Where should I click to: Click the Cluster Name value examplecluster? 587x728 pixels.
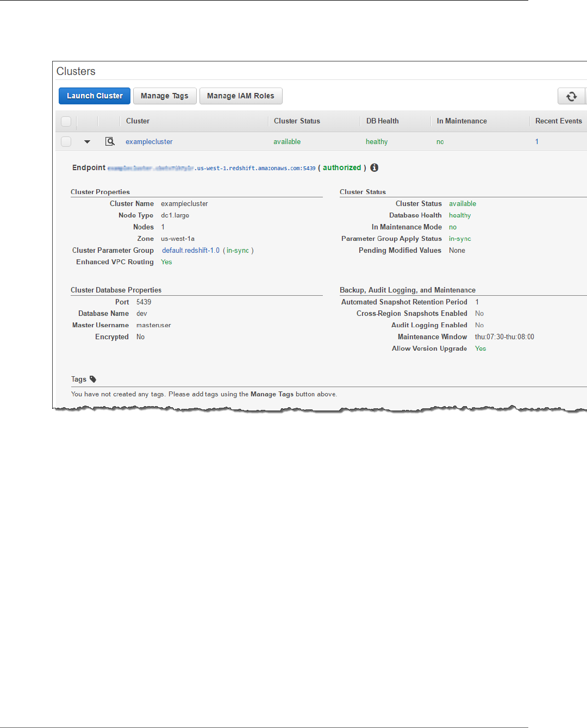tap(184, 204)
